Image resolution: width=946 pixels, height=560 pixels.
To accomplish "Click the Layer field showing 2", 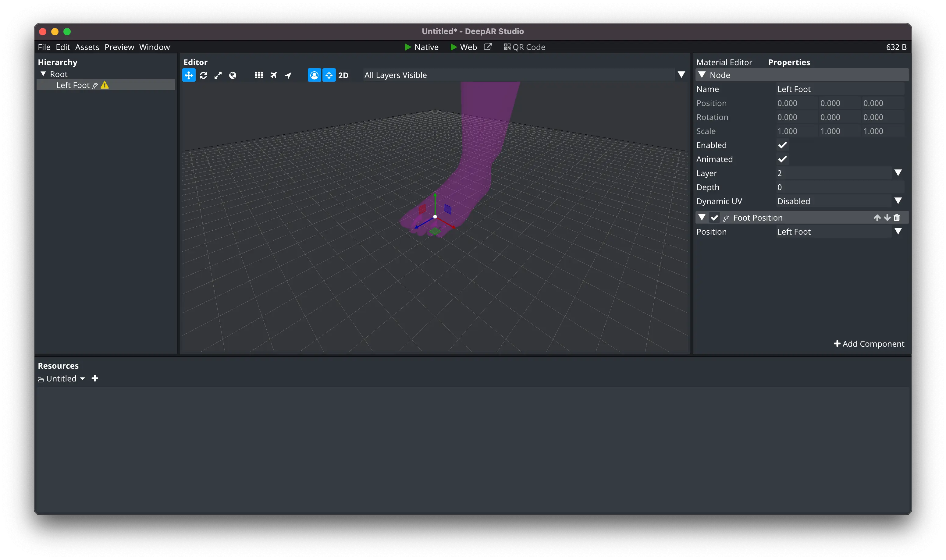I will (834, 173).
